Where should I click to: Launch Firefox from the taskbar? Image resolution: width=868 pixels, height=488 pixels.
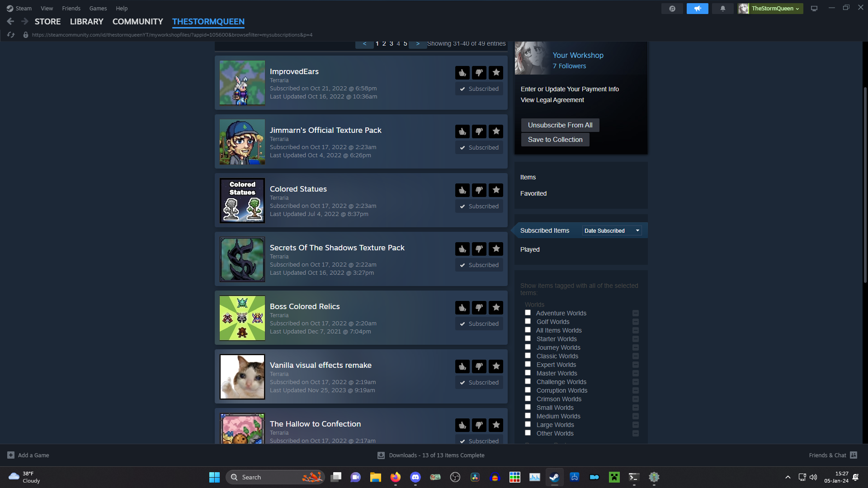click(x=396, y=477)
